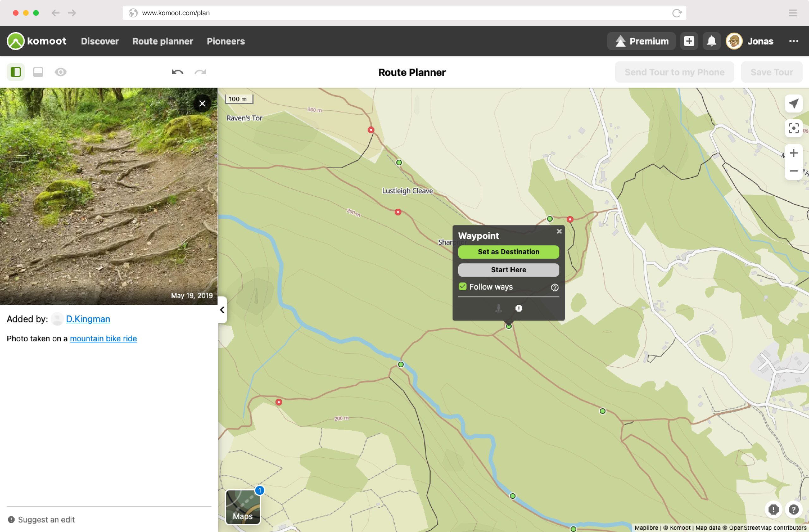Click the plus icon in header
The height and width of the screenshot is (532, 809).
689,41
